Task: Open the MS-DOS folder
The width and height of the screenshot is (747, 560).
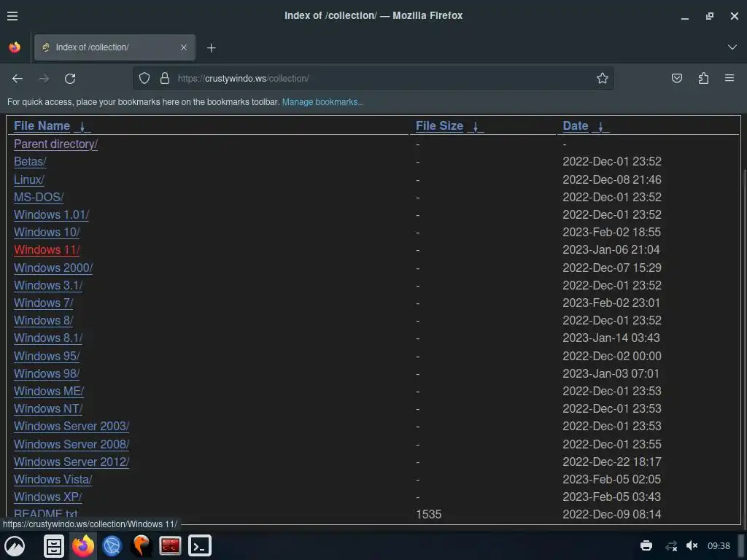Action: point(39,197)
